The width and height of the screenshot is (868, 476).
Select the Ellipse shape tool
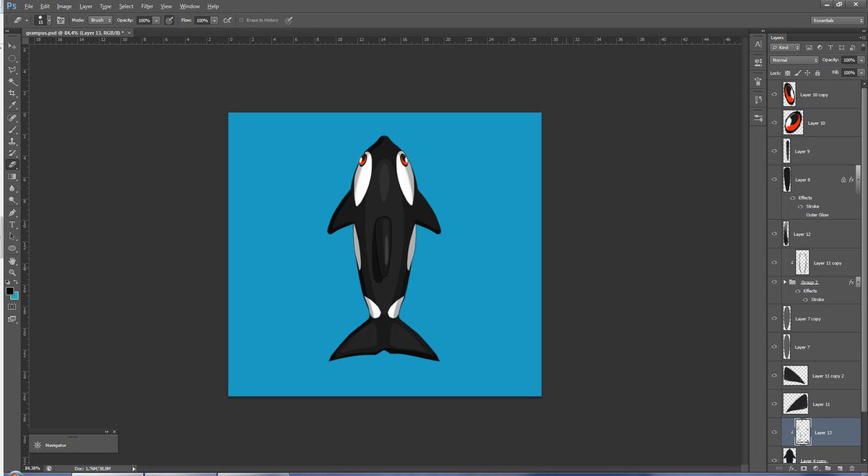[x=12, y=248]
